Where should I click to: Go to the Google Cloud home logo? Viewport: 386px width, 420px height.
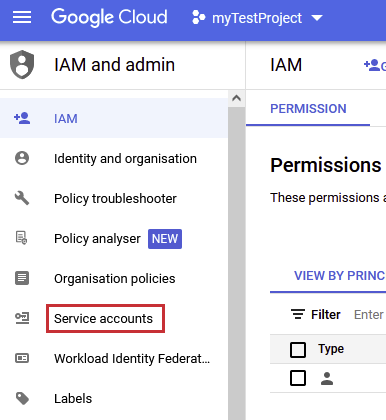tap(109, 17)
